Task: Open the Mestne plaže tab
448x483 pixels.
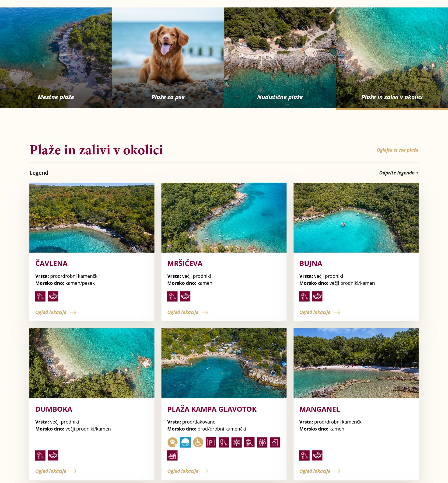Action: [56, 57]
